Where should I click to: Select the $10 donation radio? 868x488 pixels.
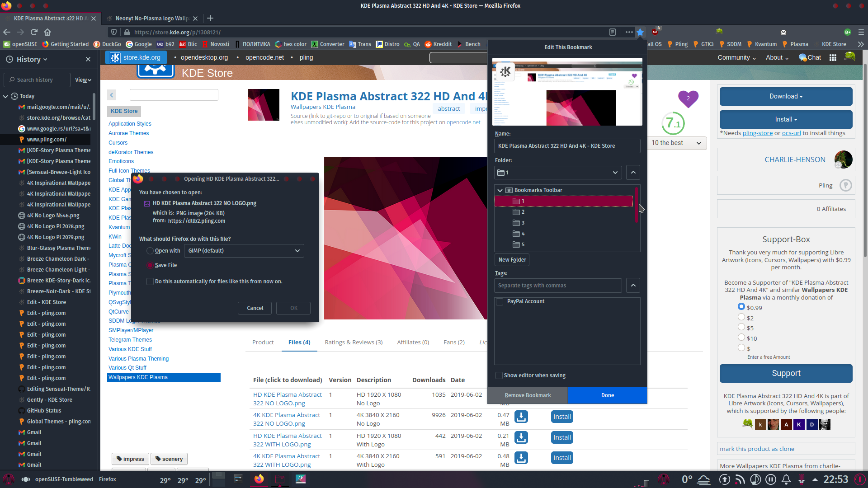pyautogui.click(x=741, y=337)
